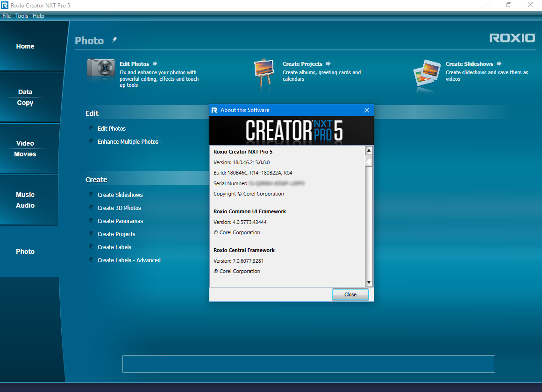Click the ROXIO logo at top right
The height and width of the screenshot is (392, 542).
[x=512, y=38]
